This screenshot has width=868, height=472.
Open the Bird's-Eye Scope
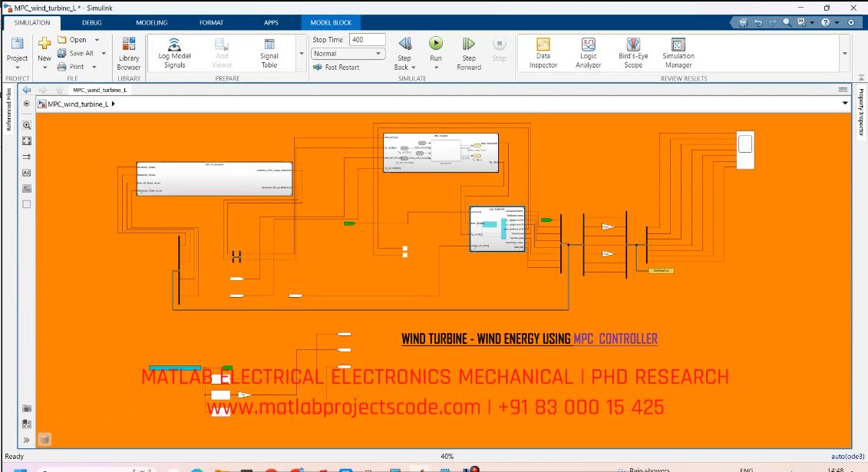633,45
